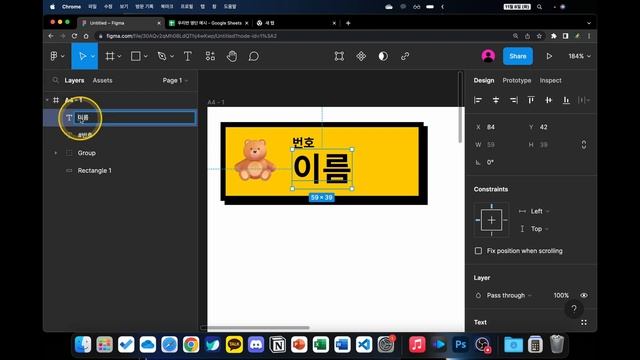Open Move tools dropdown arrow

pos(93,56)
